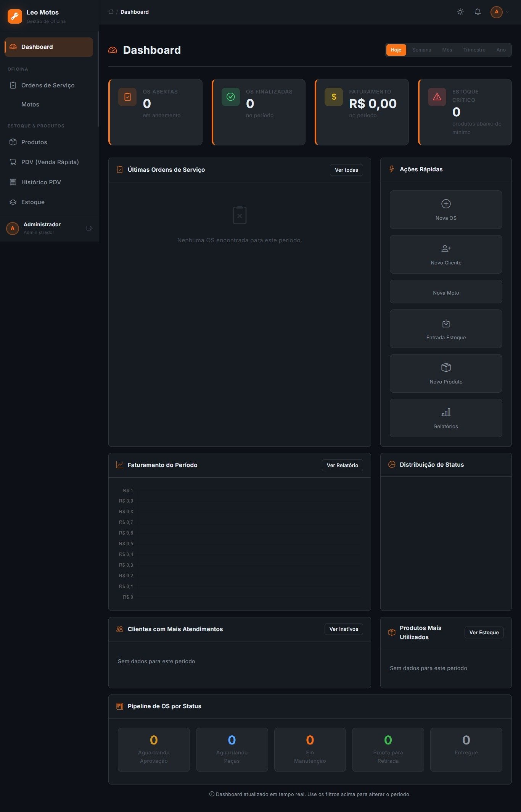The width and height of the screenshot is (521, 812).
Task: Click the Aguardando Peças pipeline card
Action: [232, 750]
